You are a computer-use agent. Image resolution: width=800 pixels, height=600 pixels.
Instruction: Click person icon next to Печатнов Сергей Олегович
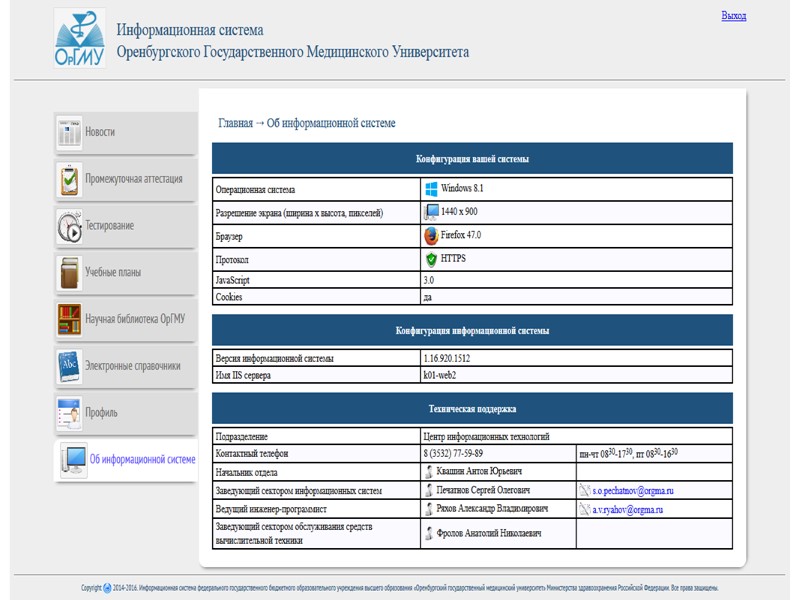[x=429, y=490]
